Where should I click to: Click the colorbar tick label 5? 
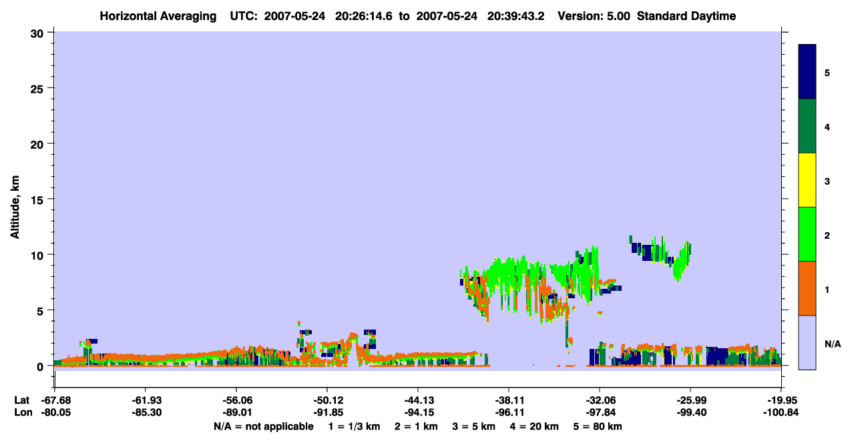click(x=827, y=72)
